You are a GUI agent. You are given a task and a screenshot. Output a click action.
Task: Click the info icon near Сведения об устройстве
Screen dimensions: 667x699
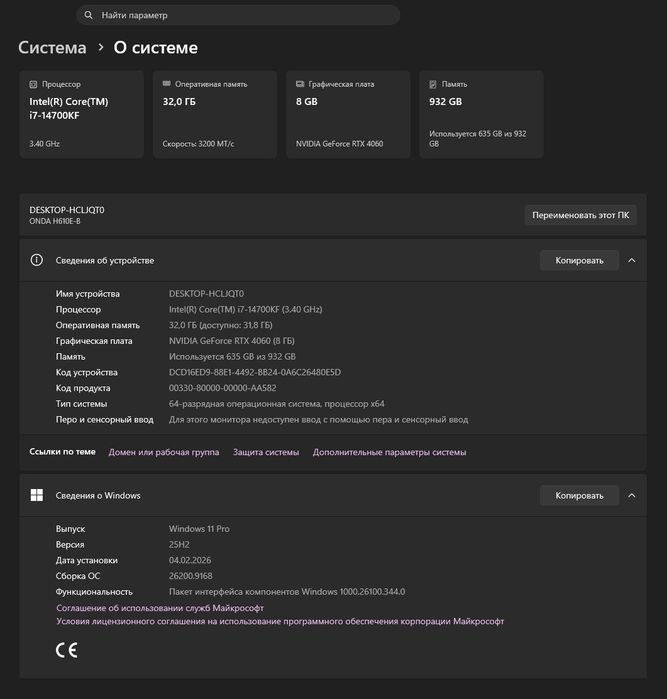(37, 260)
